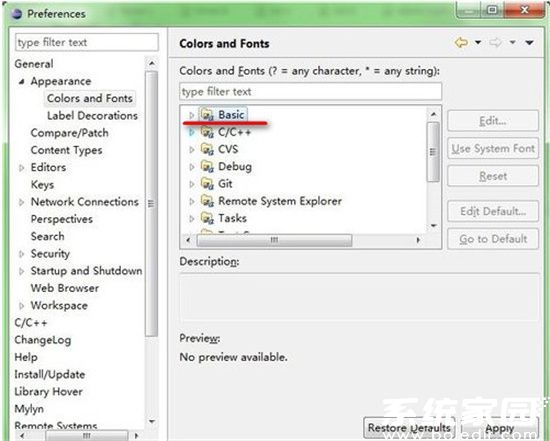This screenshot has width=550, height=441.
Task: Click the yellow back navigation arrow
Action: tap(461, 43)
